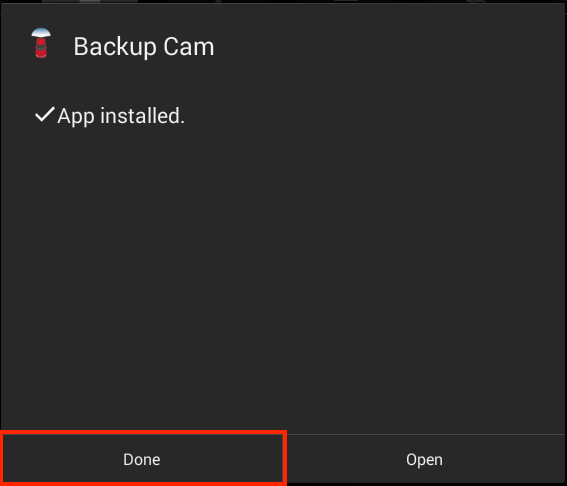Open the newly installed Backup Cam app
Screen dimensions: 567x486
(x=425, y=459)
